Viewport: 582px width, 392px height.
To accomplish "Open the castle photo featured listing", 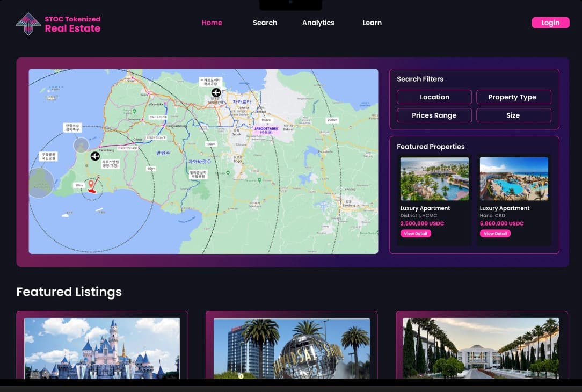I will (x=102, y=348).
